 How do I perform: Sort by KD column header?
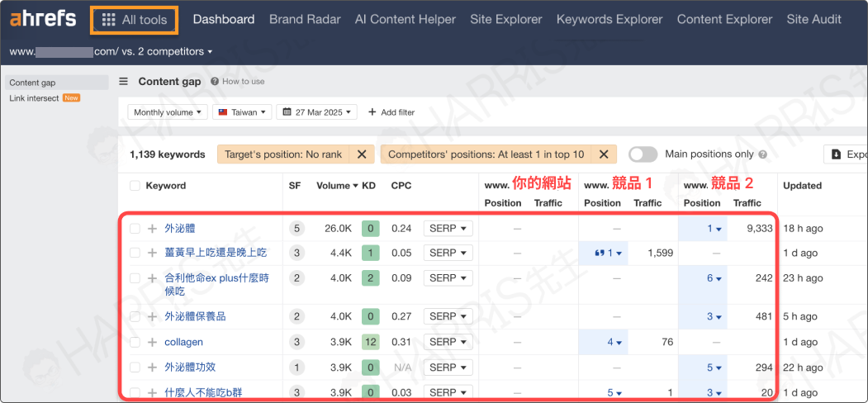click(x=368, y=186)
